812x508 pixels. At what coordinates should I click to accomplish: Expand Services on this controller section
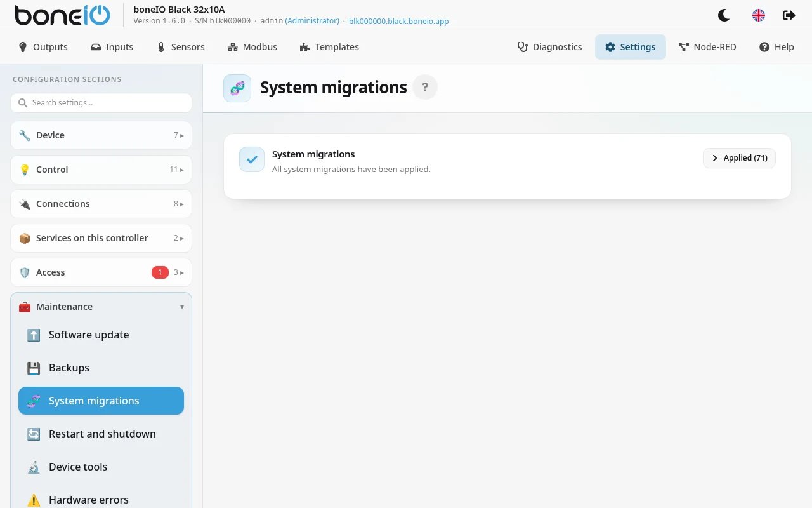101,238
